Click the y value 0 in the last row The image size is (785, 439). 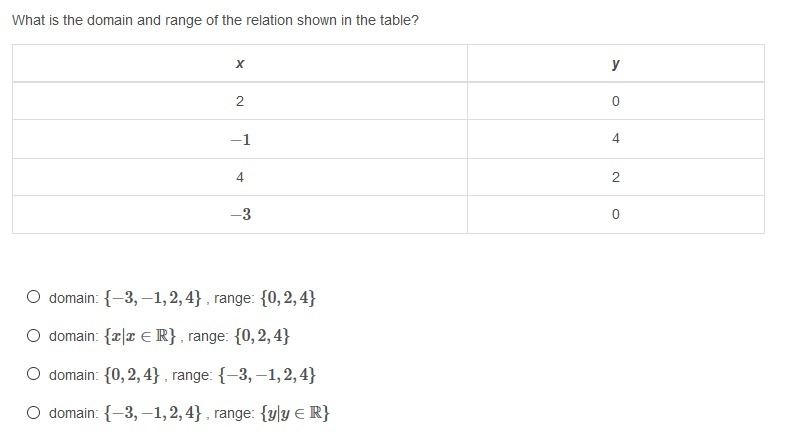coord(616,215)
